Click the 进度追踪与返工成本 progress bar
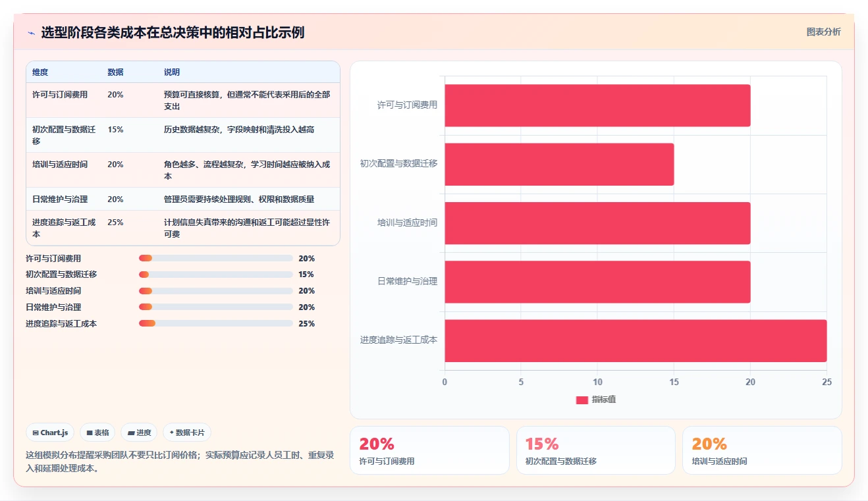Viewport: 868px width, 501px height. 216,323
